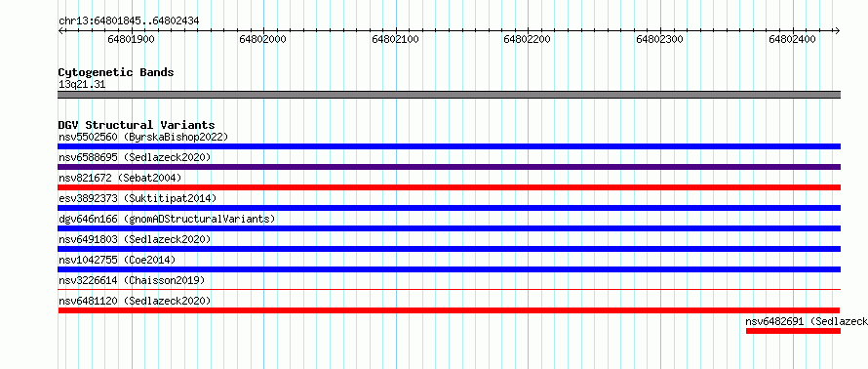Click the nsv5502560 (ByrskaBishop2022) label
This screenshot has height=369, width=868.
click(x=143, y=137)
